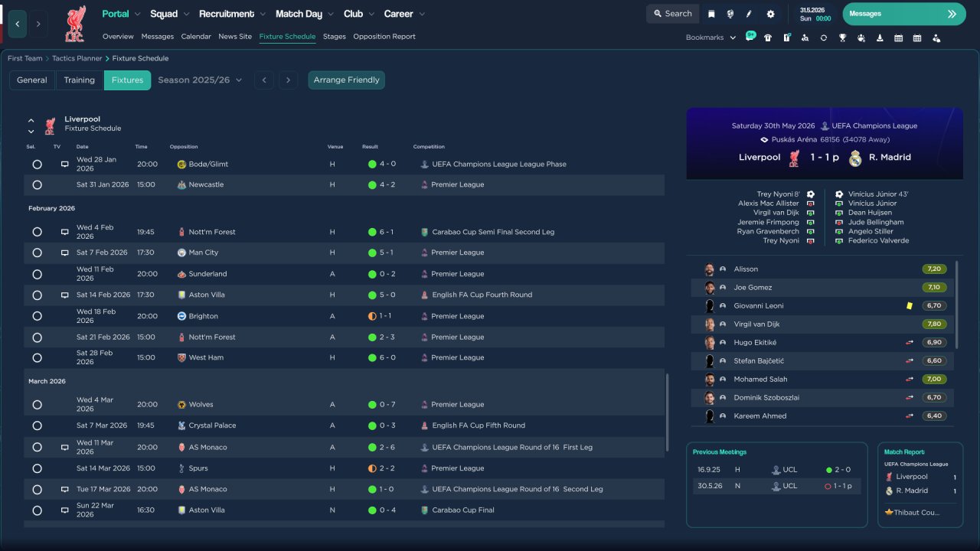Click the up/down chevrons beside Liverpool Fixture Schedule

pos(31,126)
